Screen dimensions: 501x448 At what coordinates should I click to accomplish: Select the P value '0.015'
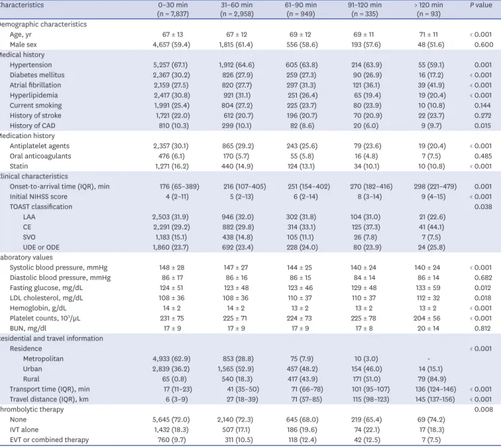pyautogui.click(x=482, y=126)
